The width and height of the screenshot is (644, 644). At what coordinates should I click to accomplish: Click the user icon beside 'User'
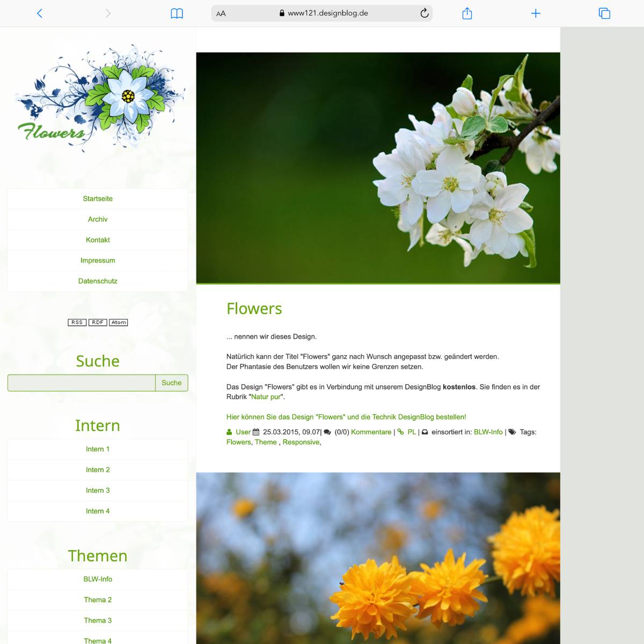229,431
